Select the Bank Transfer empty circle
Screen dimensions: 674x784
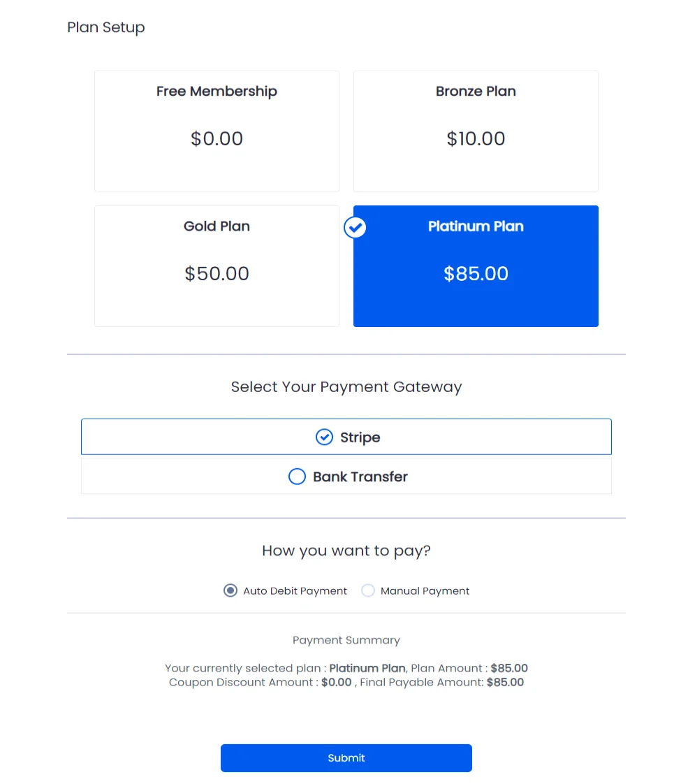pos(297,477)
